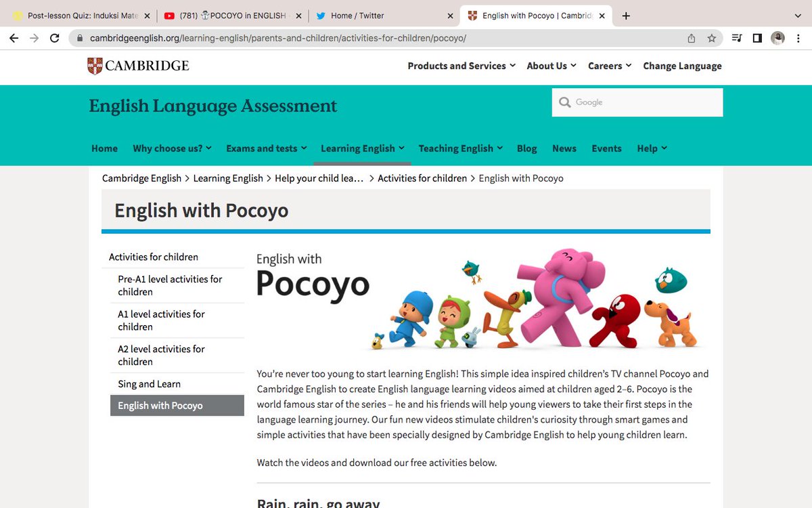Click the share page icon in address bar
Viewport: 812px width, 508px height.
click(x=691, y=39)
